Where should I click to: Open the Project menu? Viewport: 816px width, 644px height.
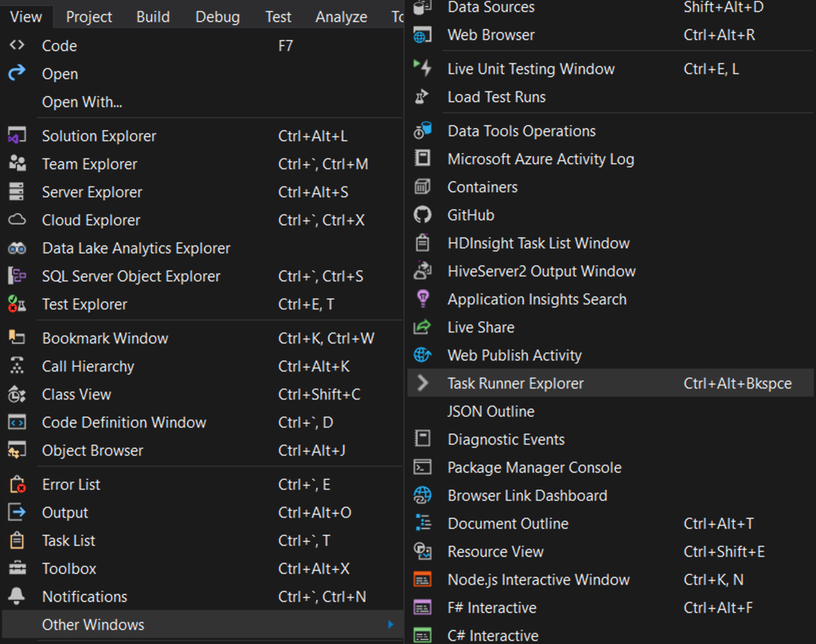(x=89, y=17)
